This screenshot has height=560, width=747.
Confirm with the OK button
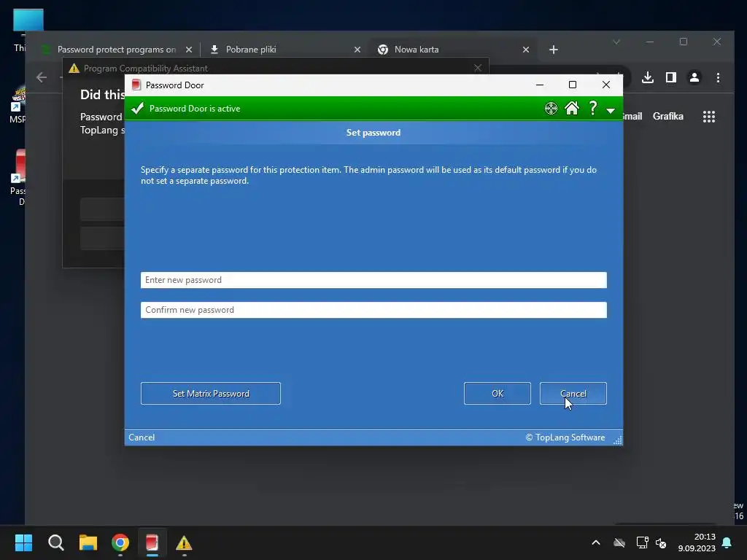pos(498,393)
